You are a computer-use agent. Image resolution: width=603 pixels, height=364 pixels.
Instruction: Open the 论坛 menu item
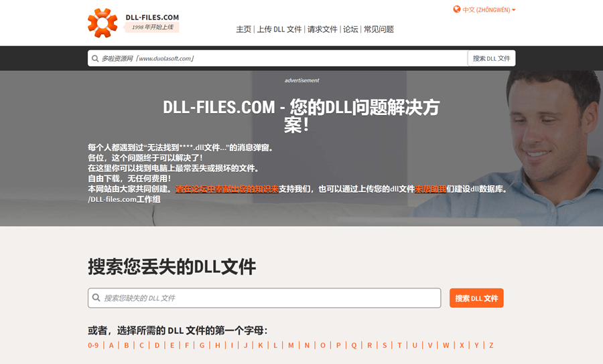coord(350,29)
